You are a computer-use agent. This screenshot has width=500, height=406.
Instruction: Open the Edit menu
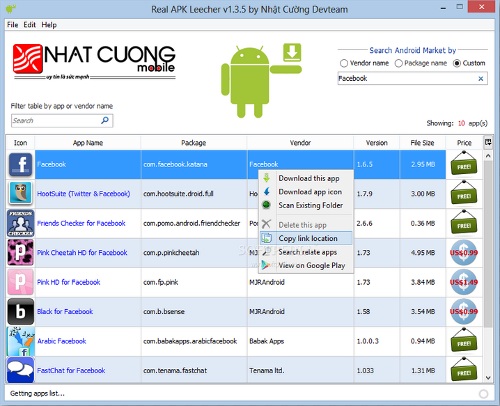tap(29, 25)
